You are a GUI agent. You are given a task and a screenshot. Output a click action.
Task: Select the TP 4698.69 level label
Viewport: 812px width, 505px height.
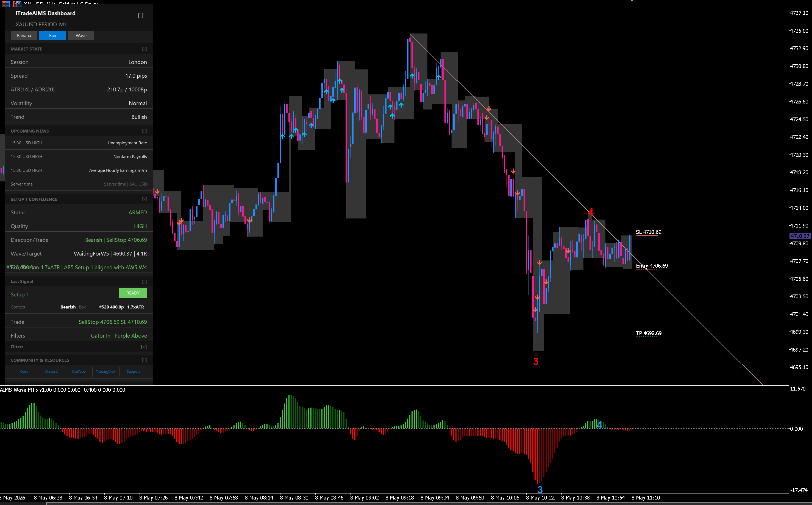pyautogui.click(x=649, y=333)
